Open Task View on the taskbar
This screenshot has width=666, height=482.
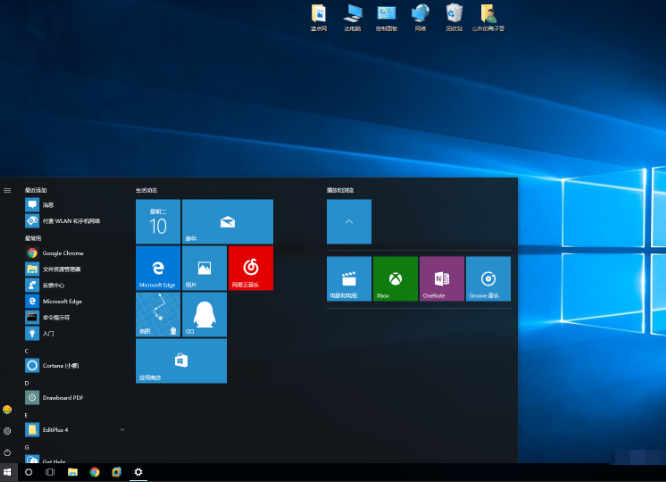pos(50,471)
